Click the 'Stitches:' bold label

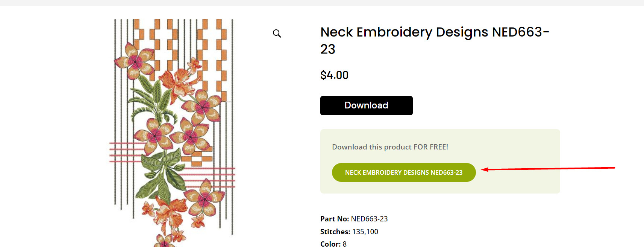pyautogui.click(x=335, y=232)
